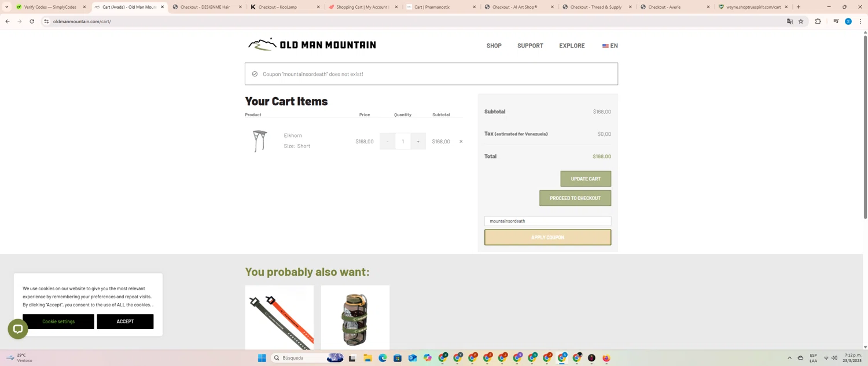
Task: Open the clock showing 7:12 p.m.
Action: click(853, 358)
